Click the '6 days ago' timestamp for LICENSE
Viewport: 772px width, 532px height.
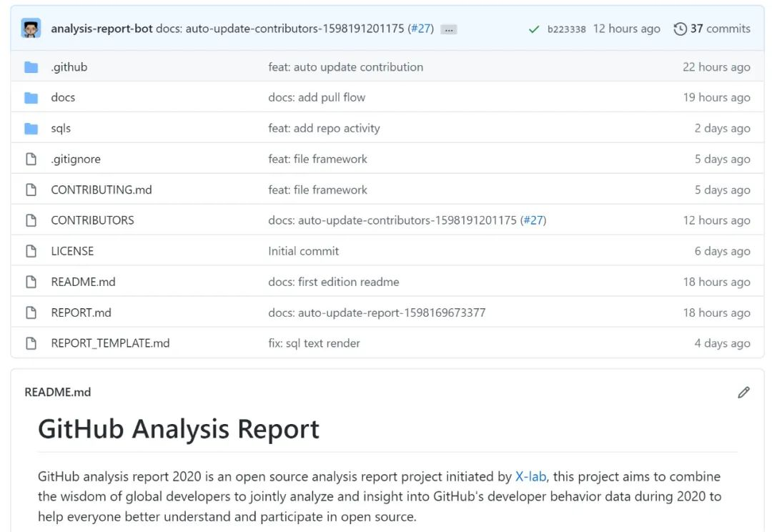click(x=722, y=251)
